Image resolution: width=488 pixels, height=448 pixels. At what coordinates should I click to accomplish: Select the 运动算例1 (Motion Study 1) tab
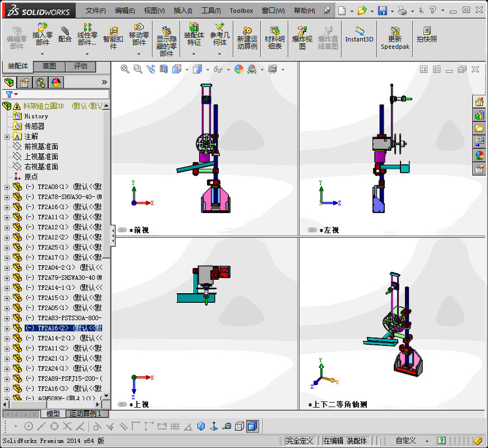[x=85, y=414]
